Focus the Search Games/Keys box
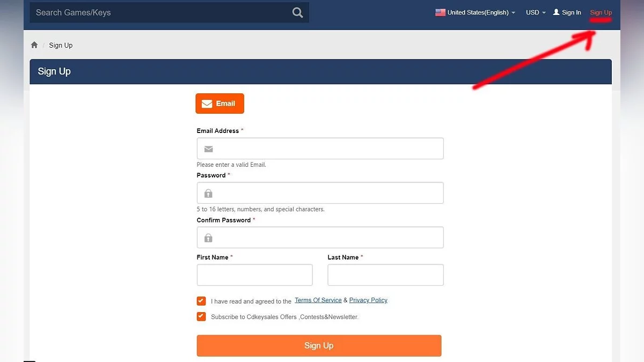644x362 pixels. point(161,12)
